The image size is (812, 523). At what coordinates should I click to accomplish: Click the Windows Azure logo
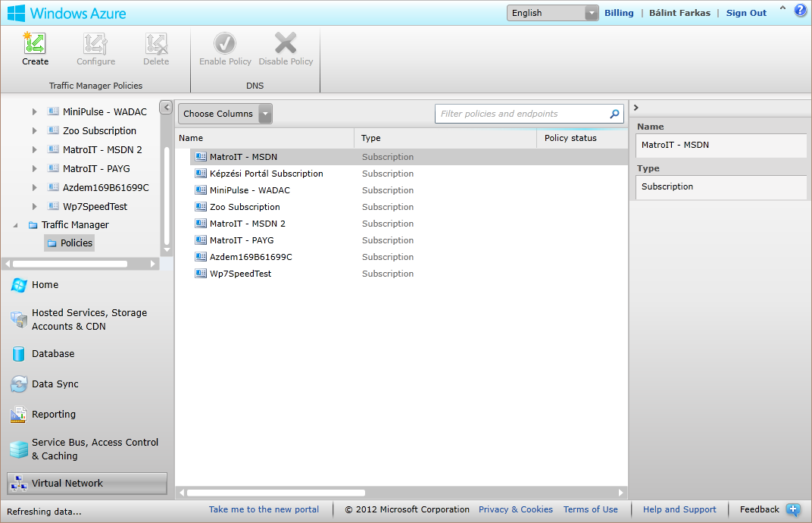click(x=16, y=13)
